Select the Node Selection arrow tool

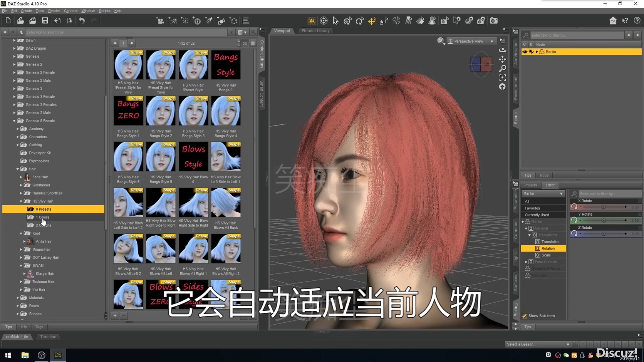tap(335, 21)
